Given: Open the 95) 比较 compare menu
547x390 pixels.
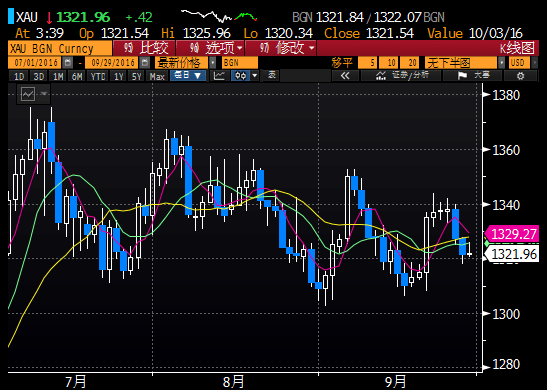Looking at the screenshot, I should [144, 48].
